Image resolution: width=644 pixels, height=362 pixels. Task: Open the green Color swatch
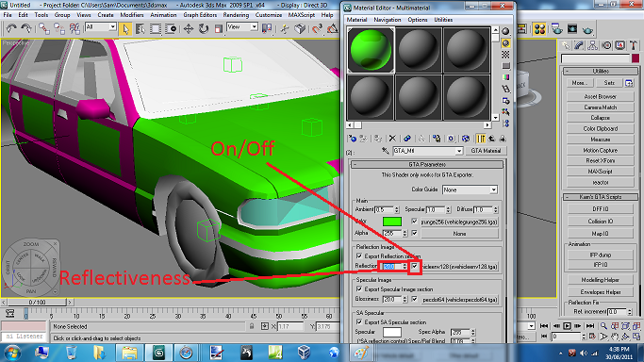coord(392,222)
